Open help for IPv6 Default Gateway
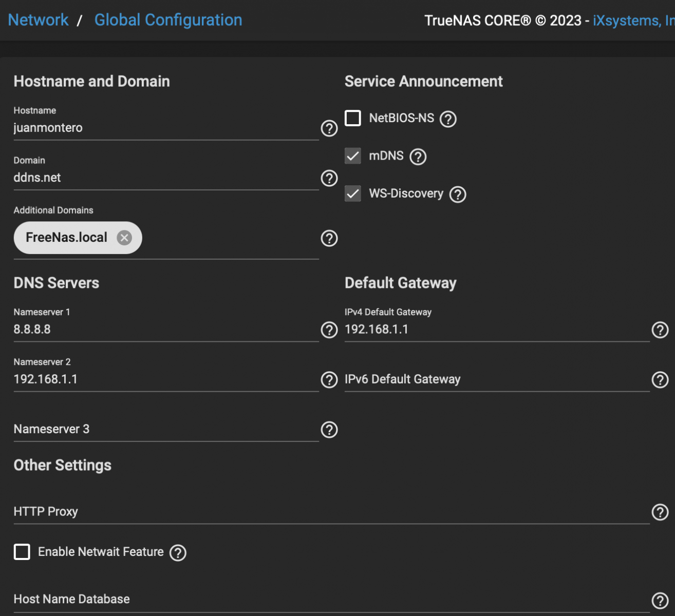 point(660,380)
